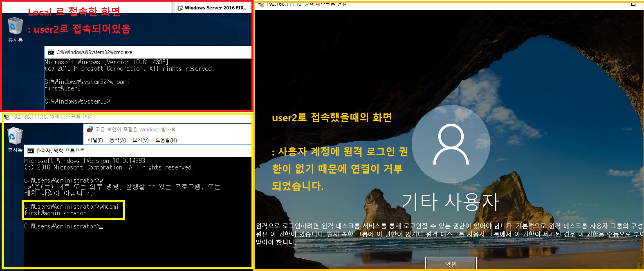Open Recycle Bin on local user2 desktop

click(x=15, y=26)
